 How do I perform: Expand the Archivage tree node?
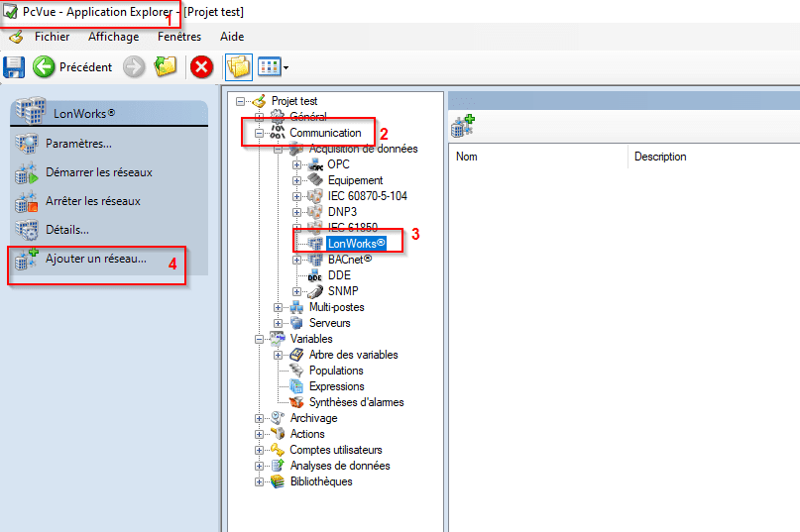point(260,418)
